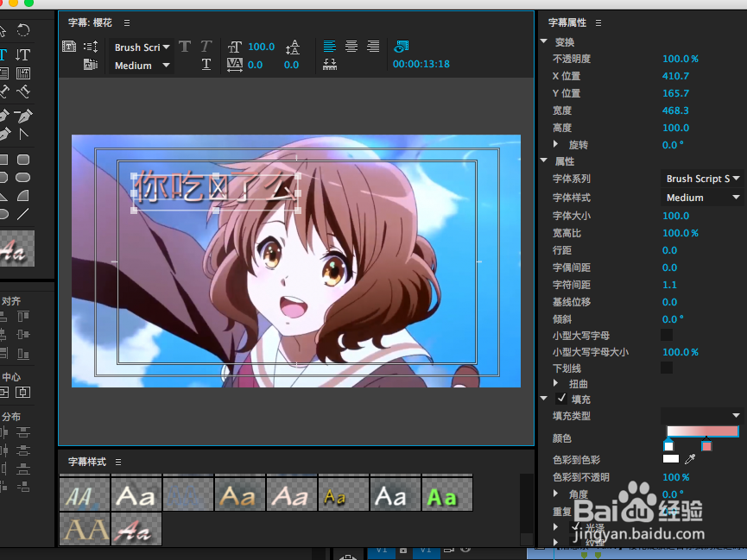Open 字体样式 Medium dropdown in properties
The width and height of the screenshot is (747, 560).
[x=702, y=198]
